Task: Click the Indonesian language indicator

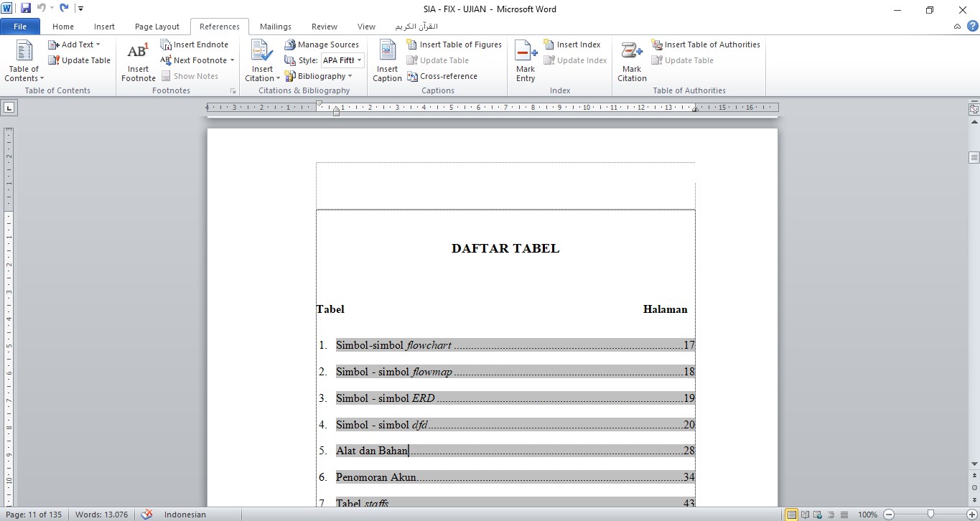Action: (184, 515)
